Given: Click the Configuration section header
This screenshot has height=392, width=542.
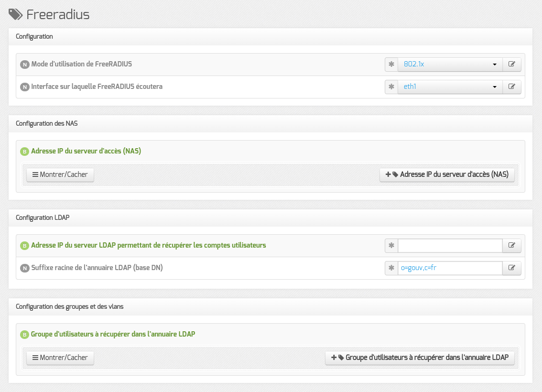Looking at the screenshot, I should click(x=271, y=37).
